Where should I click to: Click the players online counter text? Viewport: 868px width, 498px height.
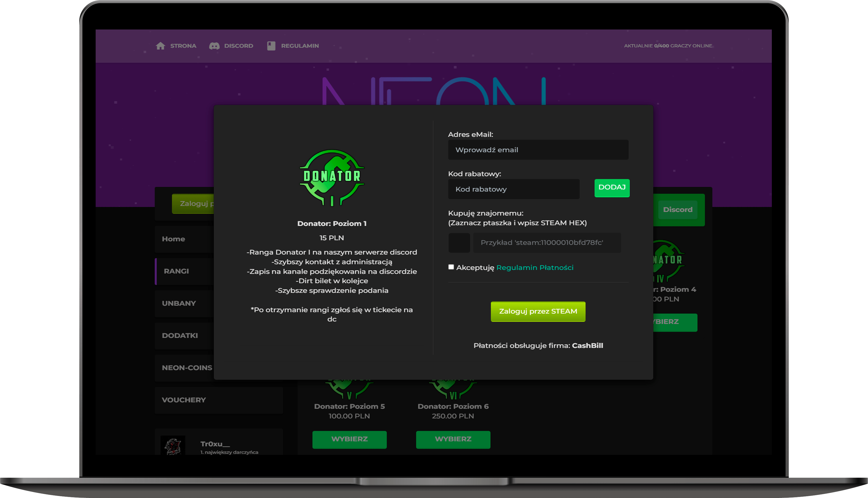tap(668, 46)
